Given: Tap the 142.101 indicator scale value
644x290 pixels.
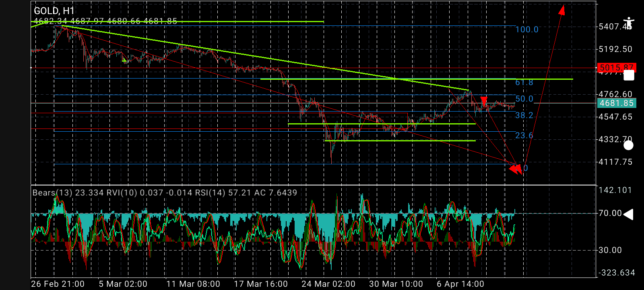Looking at the screenshot, I should pyautogui.click(x=615, y=190).
